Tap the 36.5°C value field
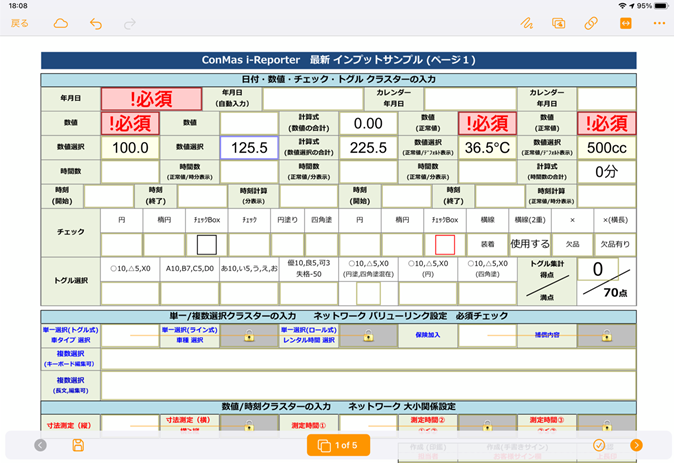The width and height of the screenshot is (674, 463). click(487, 147)
